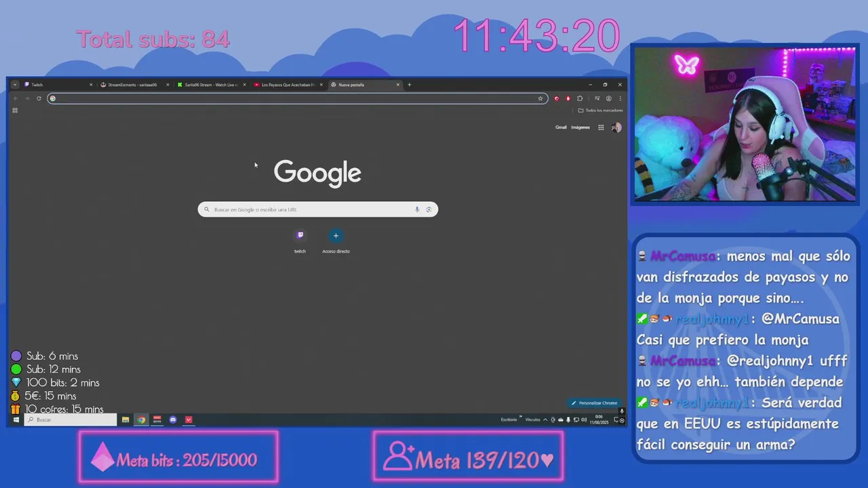This screenshot has height=488, width=868.
Task: Open the Imágenes link
Action: pyautogui.click(x=580, y=127)
